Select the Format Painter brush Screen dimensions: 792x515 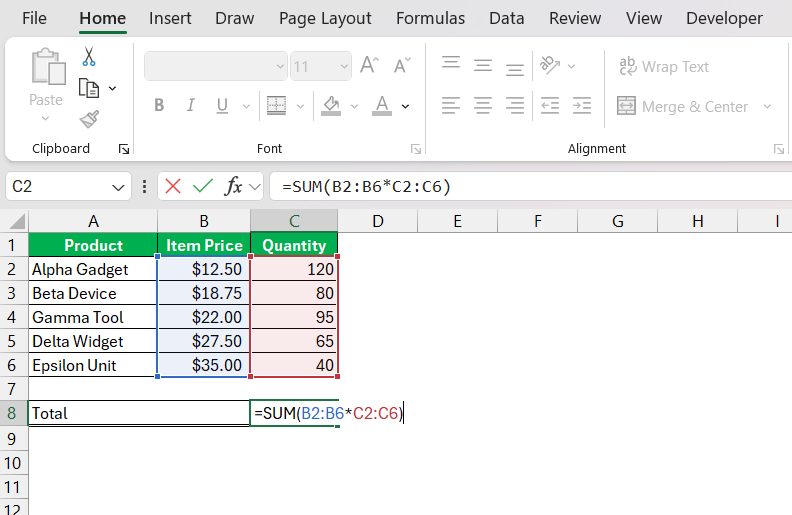pyautogui.click(x=89, y=120)
